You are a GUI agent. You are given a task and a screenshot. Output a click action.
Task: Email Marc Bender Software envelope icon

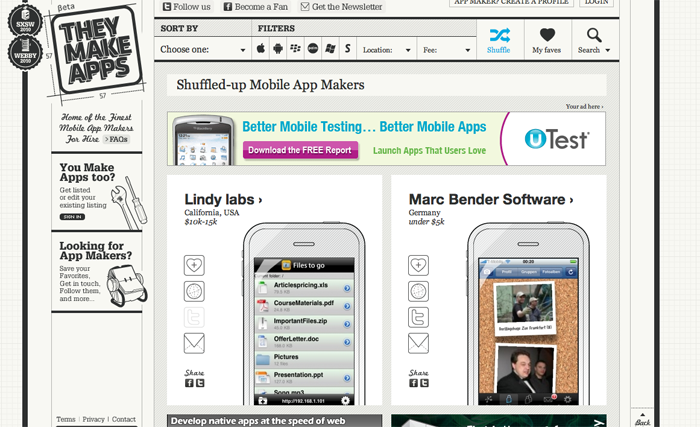418,343
